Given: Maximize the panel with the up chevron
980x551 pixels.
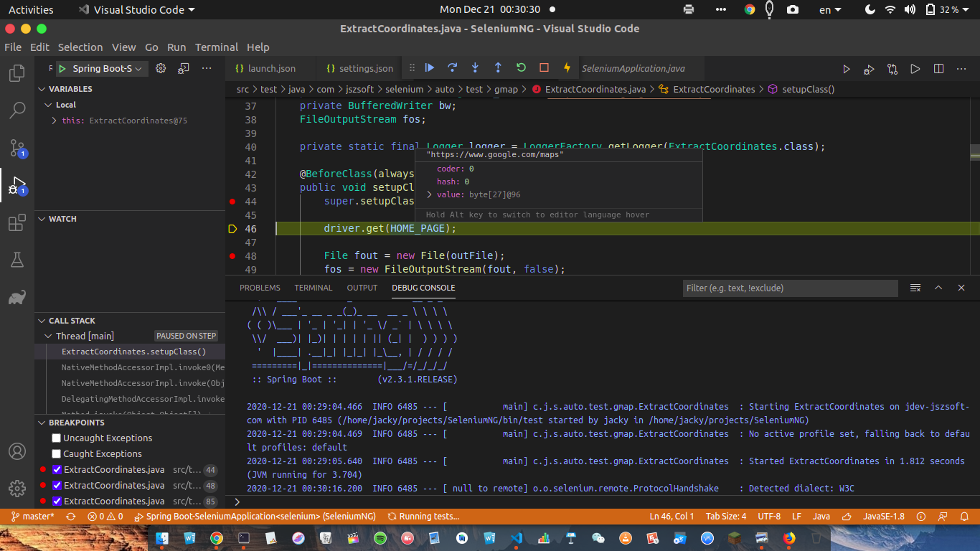Looking at the screenshot, I should 938,288.
